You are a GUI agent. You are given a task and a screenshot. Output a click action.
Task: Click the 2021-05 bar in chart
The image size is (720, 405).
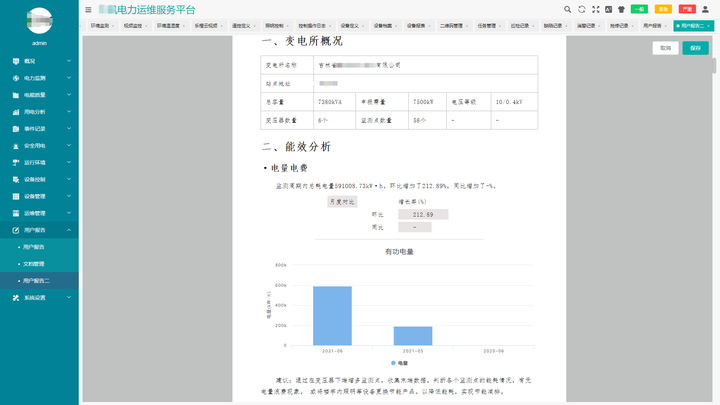click(413, 336)
